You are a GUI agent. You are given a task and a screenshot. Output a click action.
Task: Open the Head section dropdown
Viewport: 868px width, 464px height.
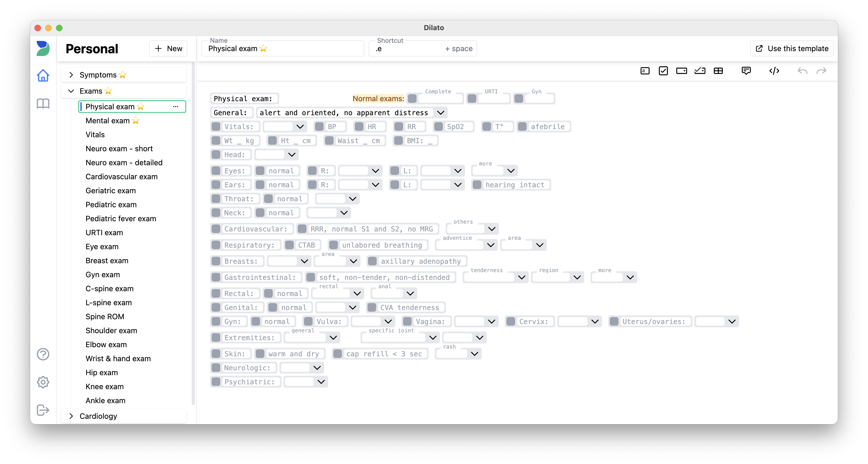292,154
